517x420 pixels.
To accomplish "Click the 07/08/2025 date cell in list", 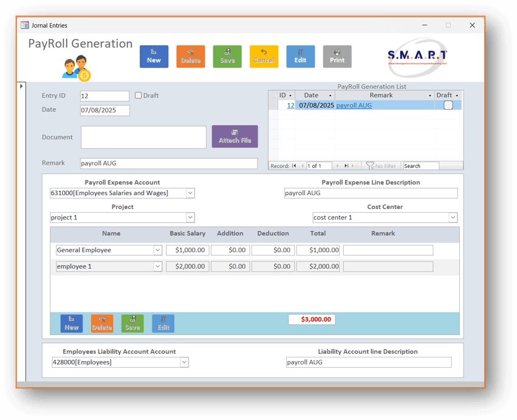I will [315, 105].
